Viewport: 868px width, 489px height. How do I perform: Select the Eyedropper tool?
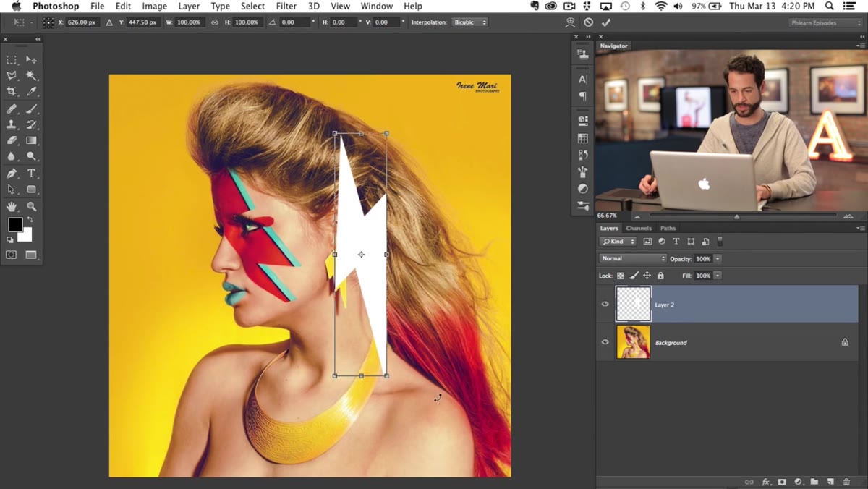tap(31, 92)
